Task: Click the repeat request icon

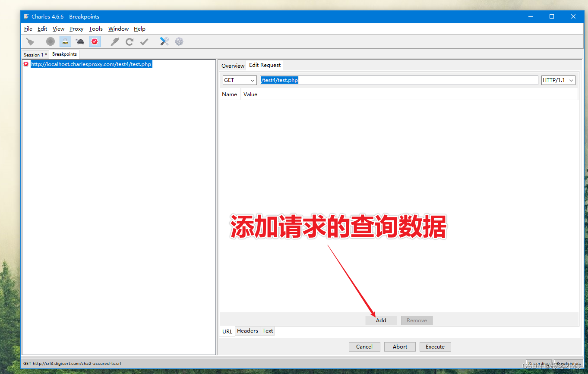Action: pyautogui.click(x=130, y=41)
